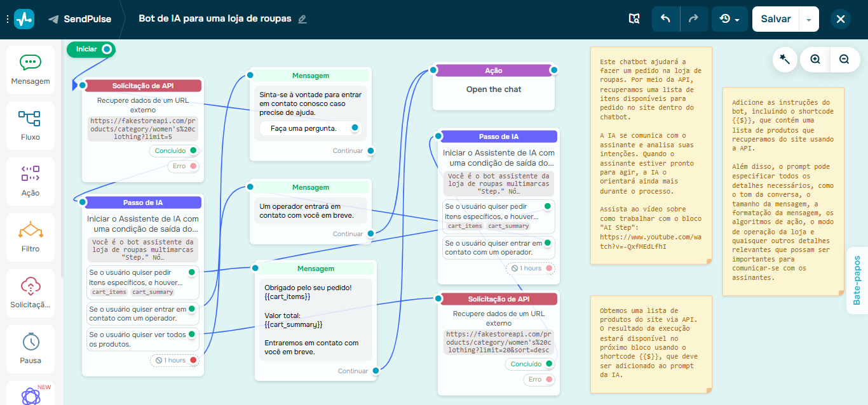Select the right Passo de IA block header
Viewport: 868px width, 405px height.
[499, 136]
